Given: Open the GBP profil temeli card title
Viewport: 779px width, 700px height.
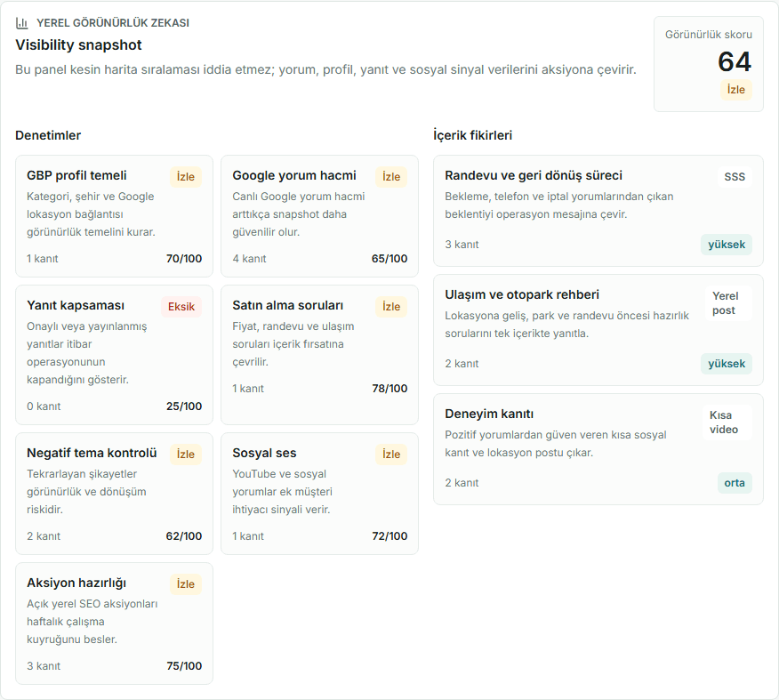Looking at the screenshot, I should pos(76,175).
